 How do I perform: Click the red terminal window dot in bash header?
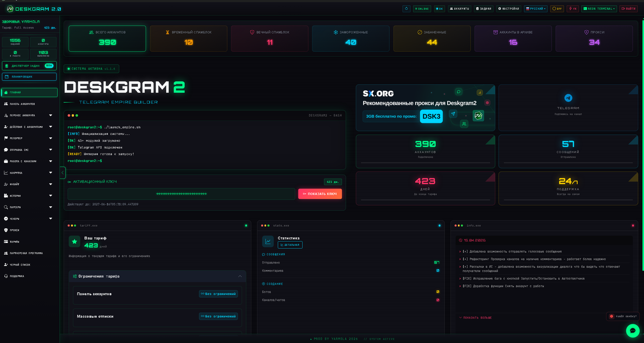pyautogui.click(x=69, y=116)
